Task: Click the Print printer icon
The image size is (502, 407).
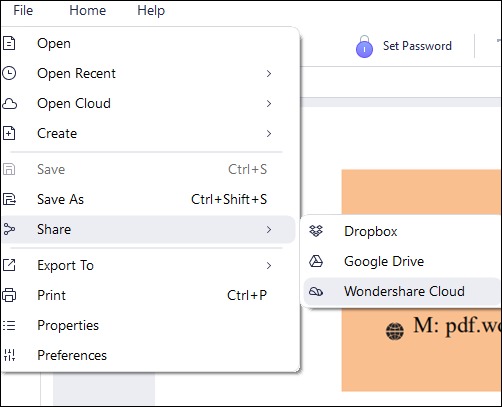Action: (9, 295)
